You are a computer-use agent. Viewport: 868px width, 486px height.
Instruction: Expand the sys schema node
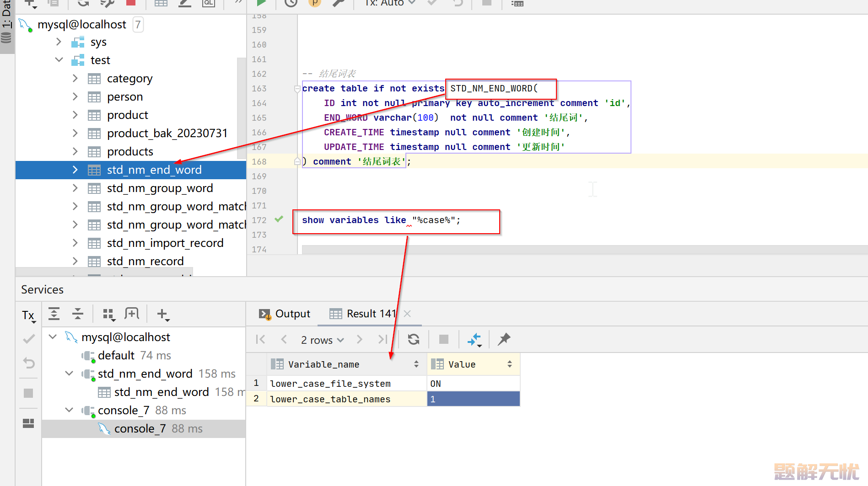pyautogui.click(x=59, y=42)
